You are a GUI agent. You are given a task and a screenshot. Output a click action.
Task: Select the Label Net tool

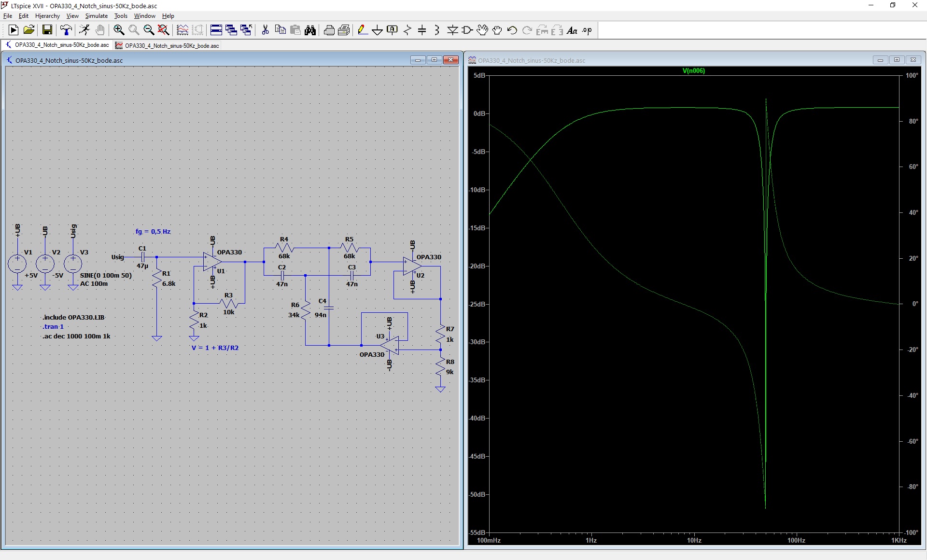(x=392, y=30)
